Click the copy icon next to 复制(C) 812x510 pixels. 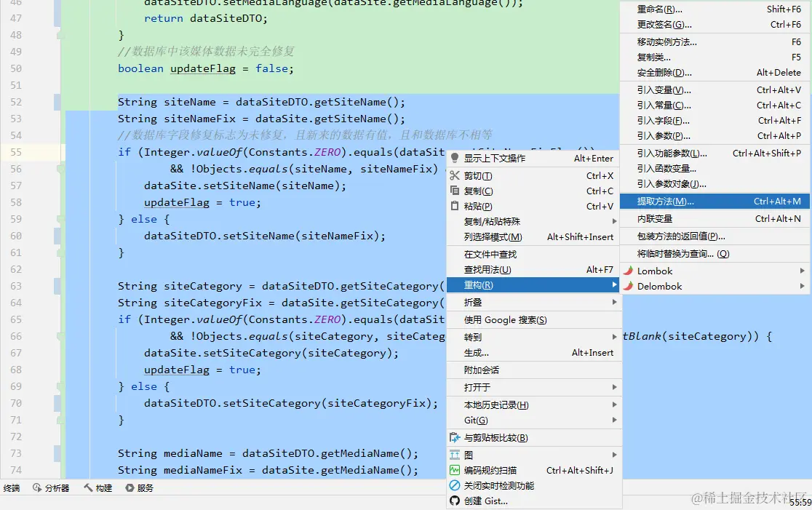pyautogui.click(x=455, y=191)
